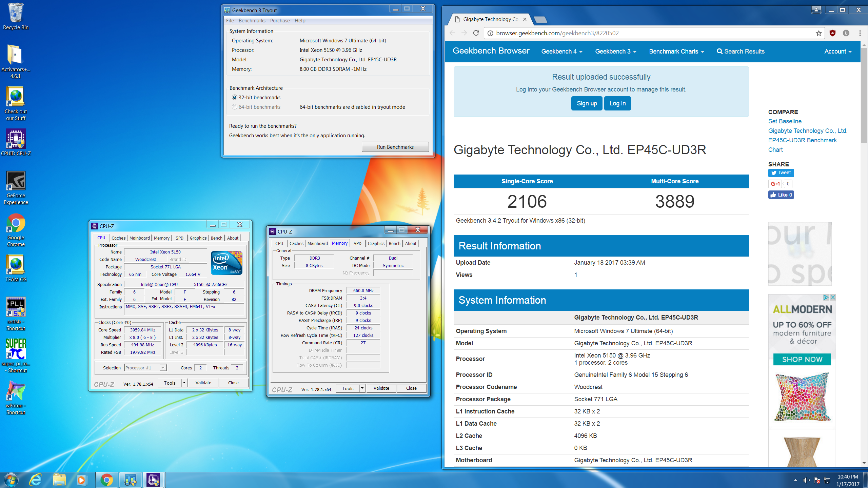This screenshot has width=868, height=488.
Task: Open the Check out our Stuff shortcut
Action: click(x=16, y=104)
